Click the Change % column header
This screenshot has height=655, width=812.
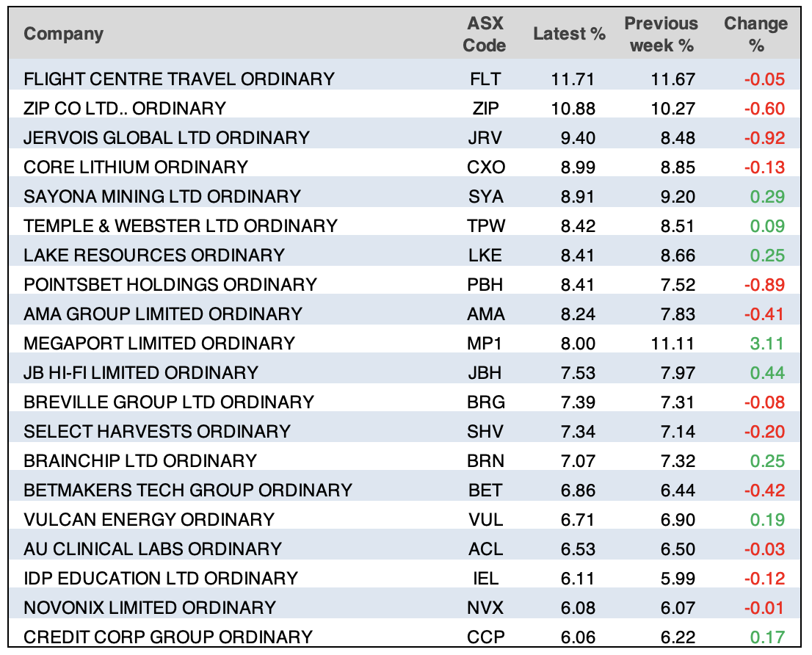point(756,34)
